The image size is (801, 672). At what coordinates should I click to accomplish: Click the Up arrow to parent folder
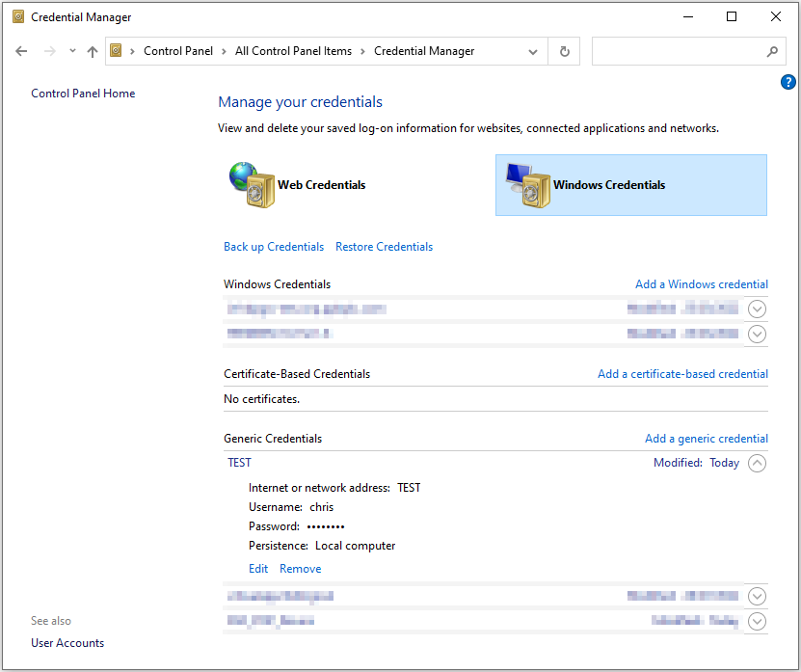pos(93,51)
